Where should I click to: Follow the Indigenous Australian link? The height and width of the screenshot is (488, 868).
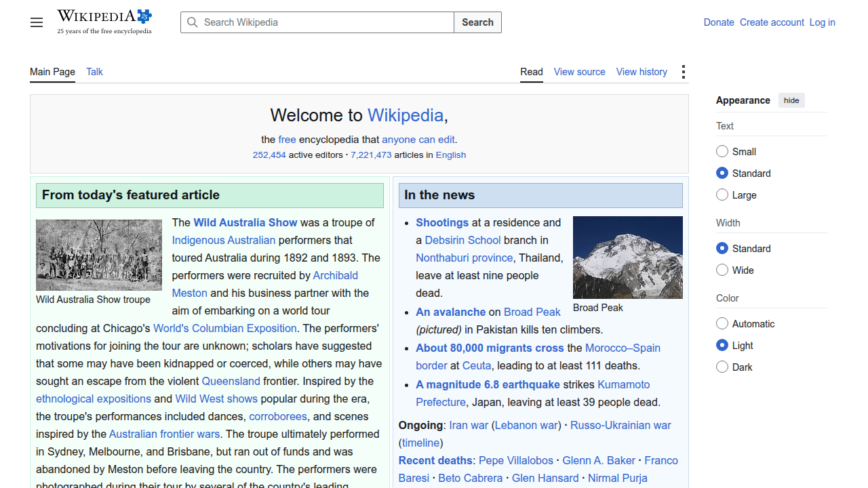coord(224,240)
